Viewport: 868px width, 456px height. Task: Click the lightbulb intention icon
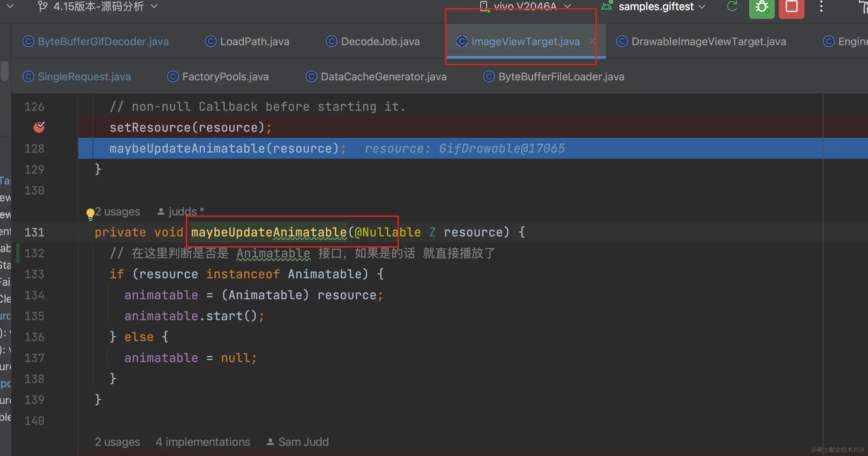coord(90,213)
